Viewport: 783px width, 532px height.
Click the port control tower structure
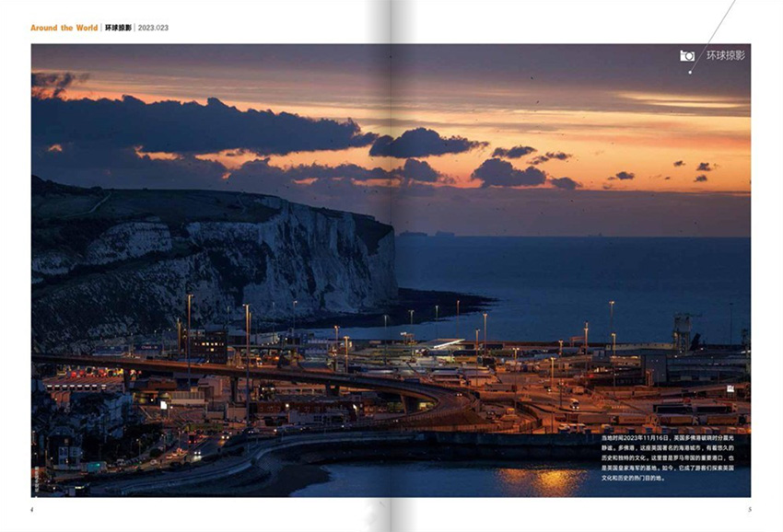coord(682,332)
